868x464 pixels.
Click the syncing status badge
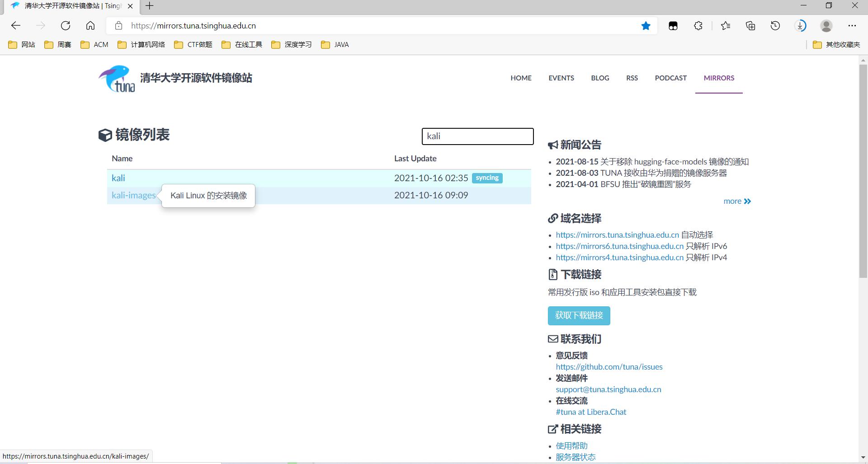[x=487, y=178]
